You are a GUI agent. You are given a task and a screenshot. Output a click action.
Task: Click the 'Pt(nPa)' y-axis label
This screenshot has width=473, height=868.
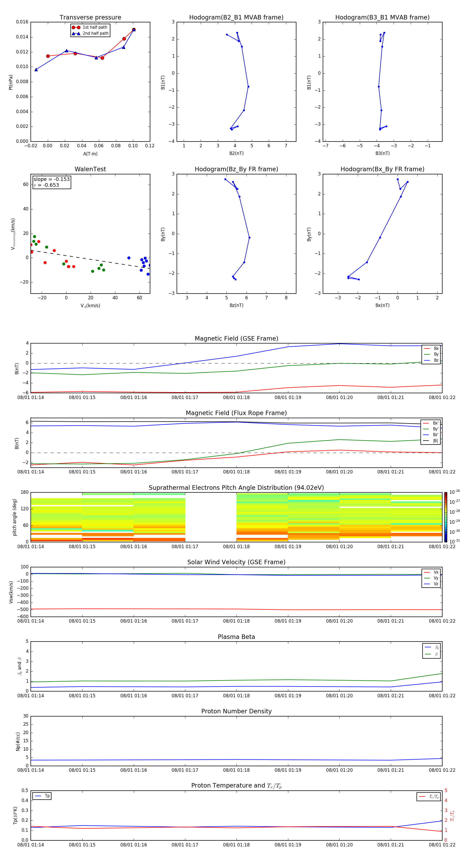tap(11, 82)
